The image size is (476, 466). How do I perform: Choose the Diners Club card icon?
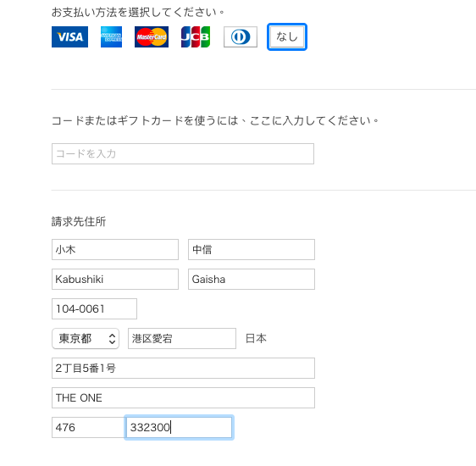[x=241, y=37]
